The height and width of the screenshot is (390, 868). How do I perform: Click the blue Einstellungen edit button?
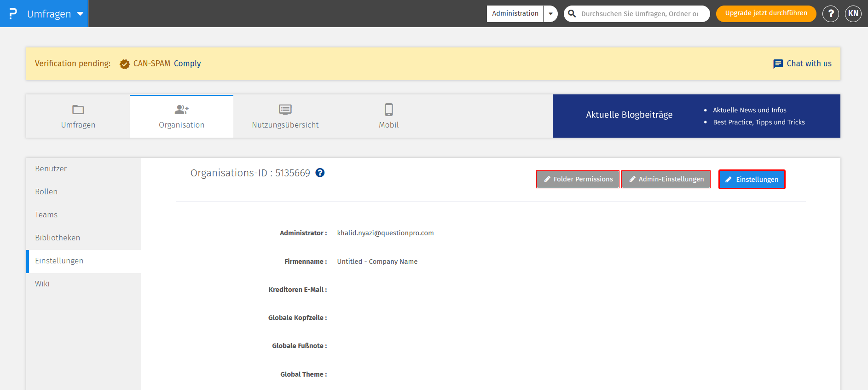coord(752,179)
